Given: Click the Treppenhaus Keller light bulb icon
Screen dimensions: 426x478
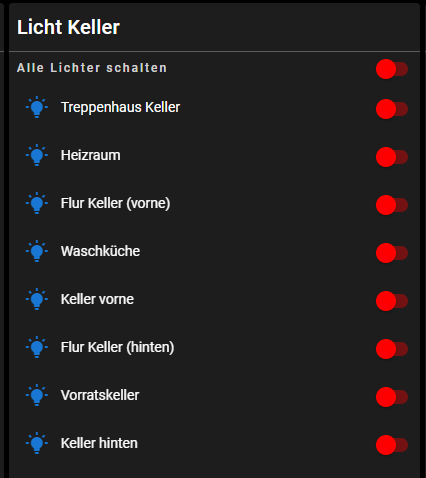Looking at the screenshot, I should pyautogui.click(x=37, y=107).
